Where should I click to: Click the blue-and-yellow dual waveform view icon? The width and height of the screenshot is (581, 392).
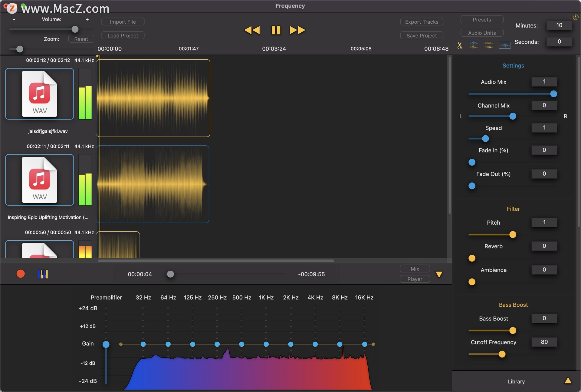473,45
